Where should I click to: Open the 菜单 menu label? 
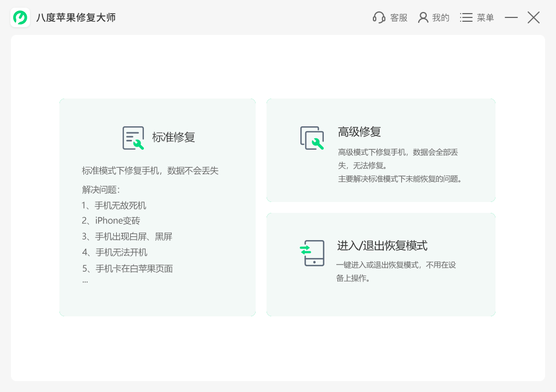485,18
